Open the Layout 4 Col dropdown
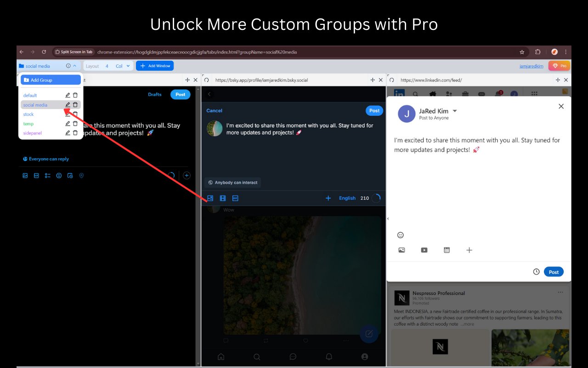Screen dimensions: 588x368 coord(108,66)
